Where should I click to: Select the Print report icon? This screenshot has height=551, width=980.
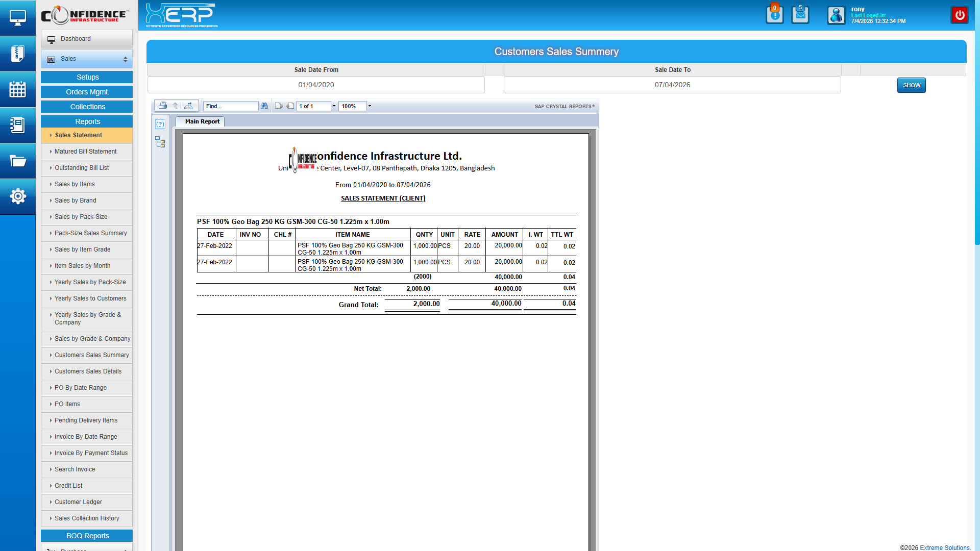163,106
